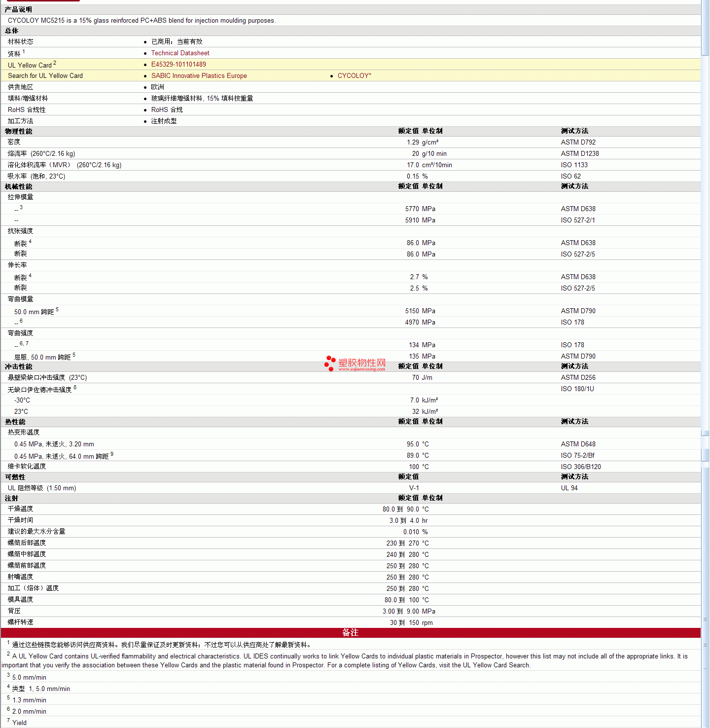Screen dimensions: 710x728
Task: Select the 干燥温度 row label
Action: pyautogui.click(x=20, y=509)
